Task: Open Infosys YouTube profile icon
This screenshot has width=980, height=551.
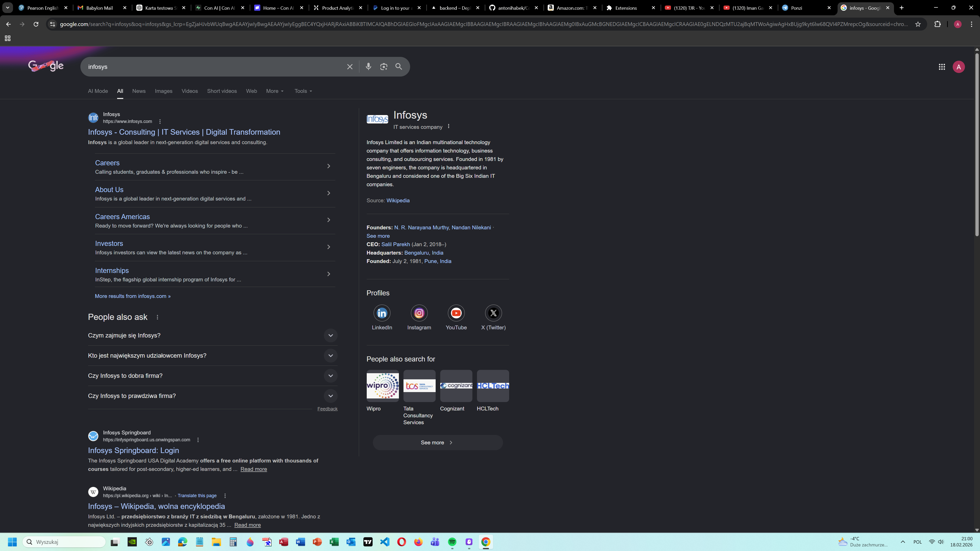Action: click(456, 313)
